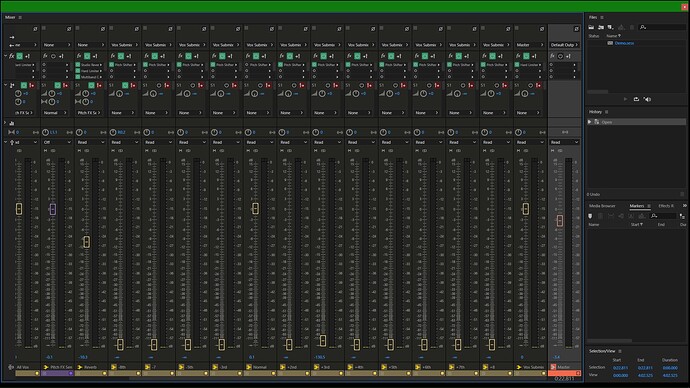690x388 pixels.
Task: Click the Reverb track name field
Action: 91,367
